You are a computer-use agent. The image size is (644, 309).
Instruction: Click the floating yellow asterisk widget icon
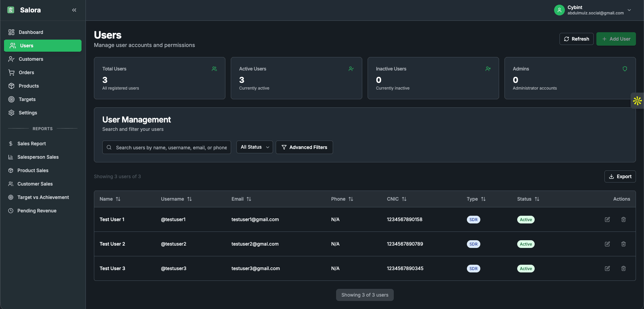point(637,101)
